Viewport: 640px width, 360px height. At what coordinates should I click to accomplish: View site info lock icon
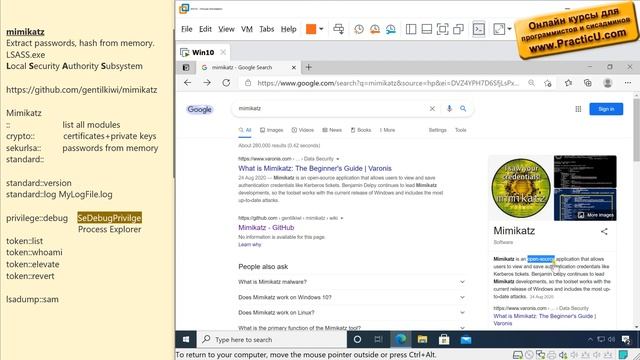point(248,83)
